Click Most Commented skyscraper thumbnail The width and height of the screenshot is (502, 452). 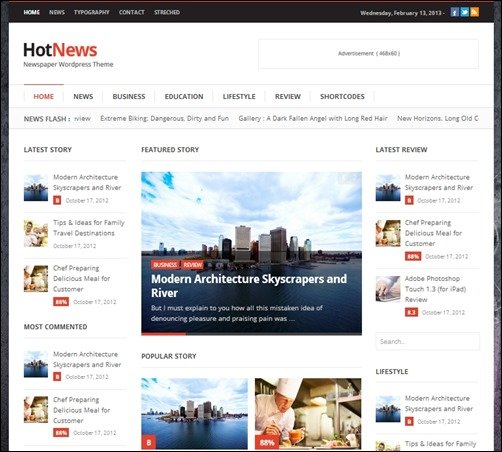coord(36,365)
